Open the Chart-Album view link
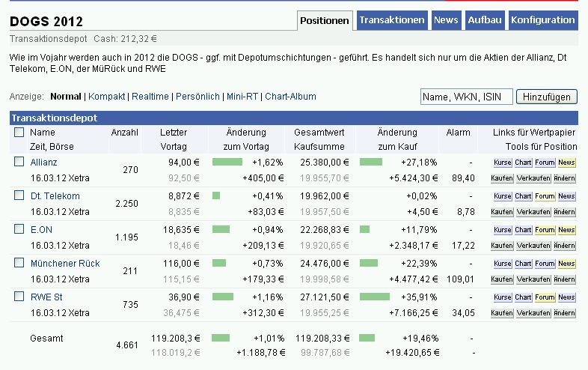588x370 pixels. (x=290, y=97)
